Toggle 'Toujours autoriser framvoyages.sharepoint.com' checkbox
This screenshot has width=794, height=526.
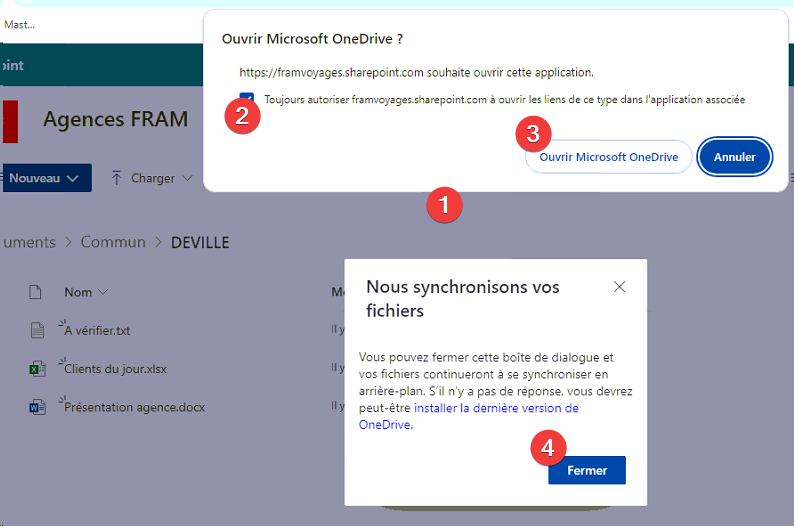[247, 99]
